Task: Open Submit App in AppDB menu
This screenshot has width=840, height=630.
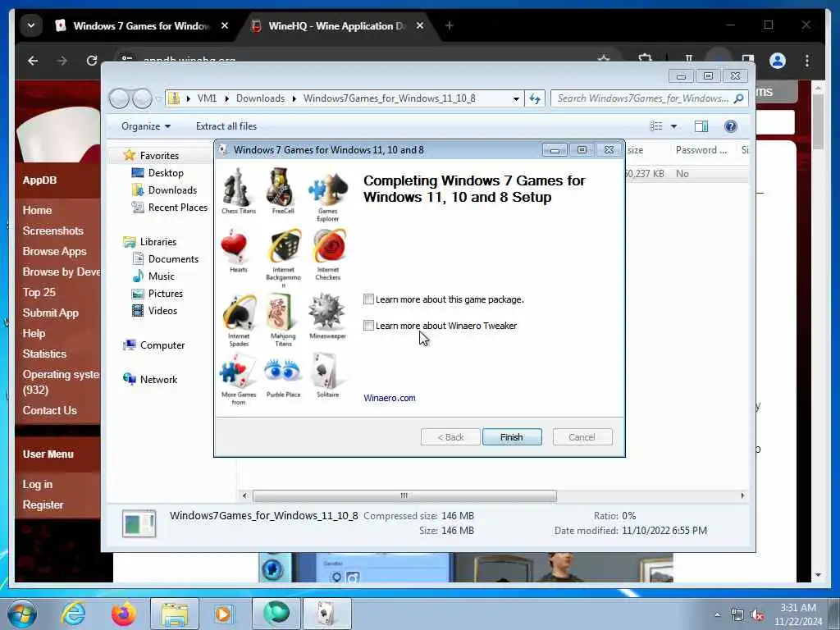Action: pyautogui.click(x=50, y=313)
